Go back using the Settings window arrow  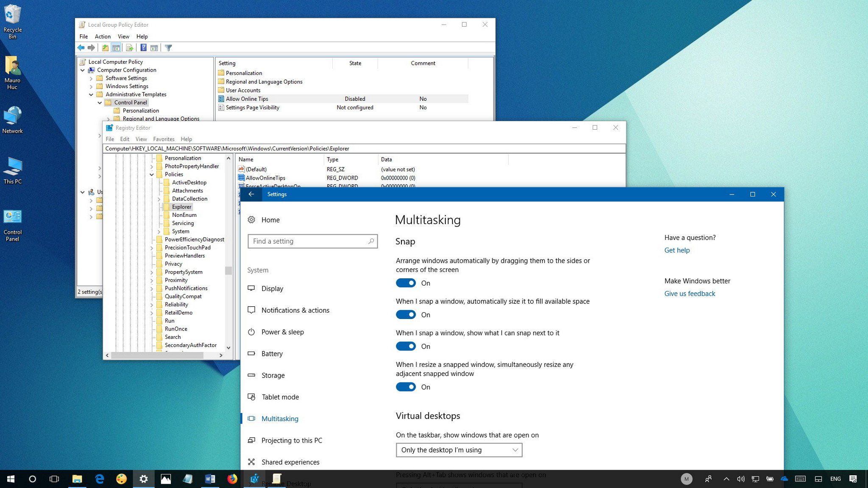pos(251,194)
